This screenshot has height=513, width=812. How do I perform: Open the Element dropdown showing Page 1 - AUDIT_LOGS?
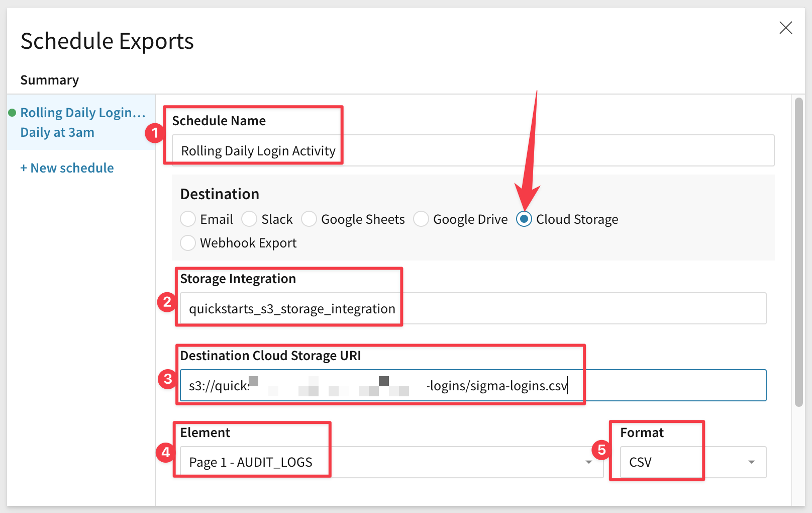391,462
